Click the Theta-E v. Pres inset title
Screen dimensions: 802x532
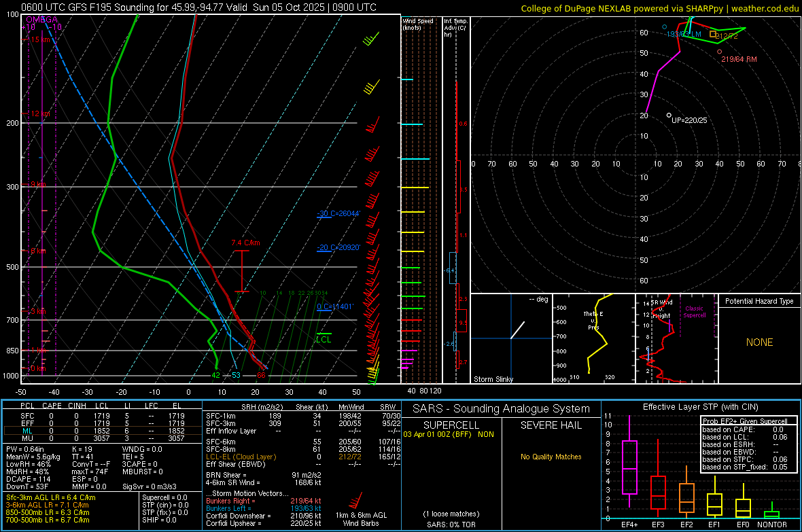[x=593, y=320]
